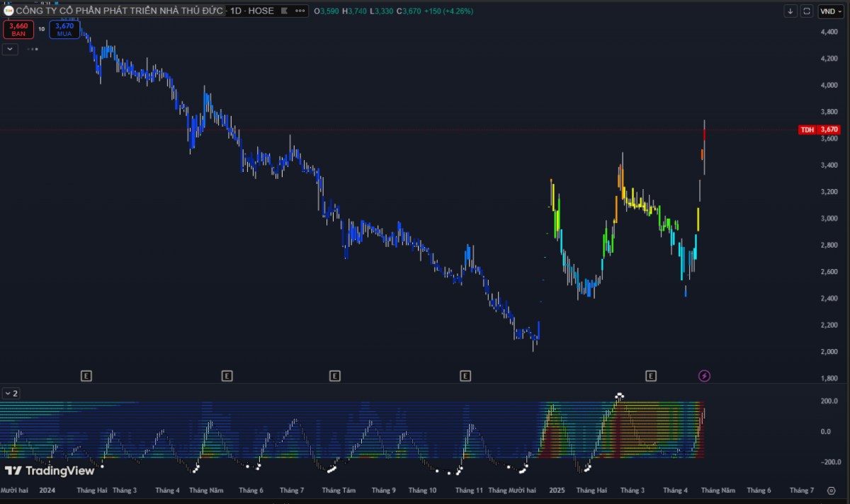Viewport: 850px width, 504px height.
Task: Click the earnings E marker near Tháng Tám
Action: (335, 376)
